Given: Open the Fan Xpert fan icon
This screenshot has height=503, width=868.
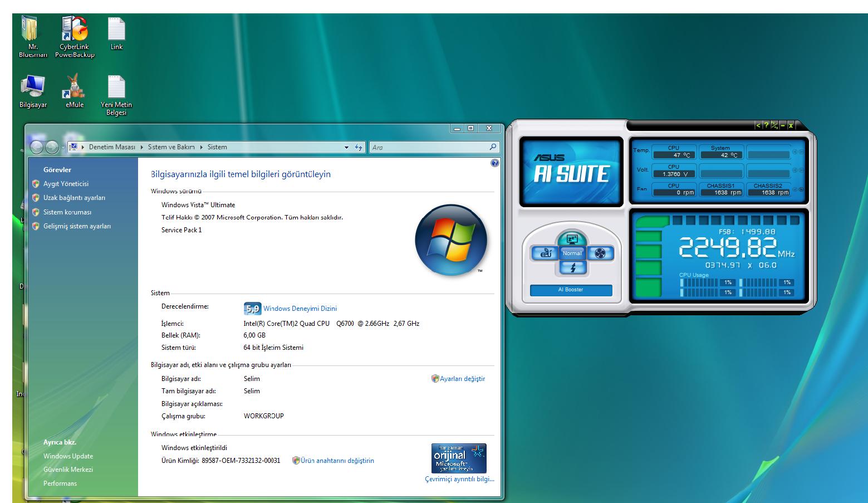Looking at the screenshot, I should pyautogui.click(x=600, y=253).
